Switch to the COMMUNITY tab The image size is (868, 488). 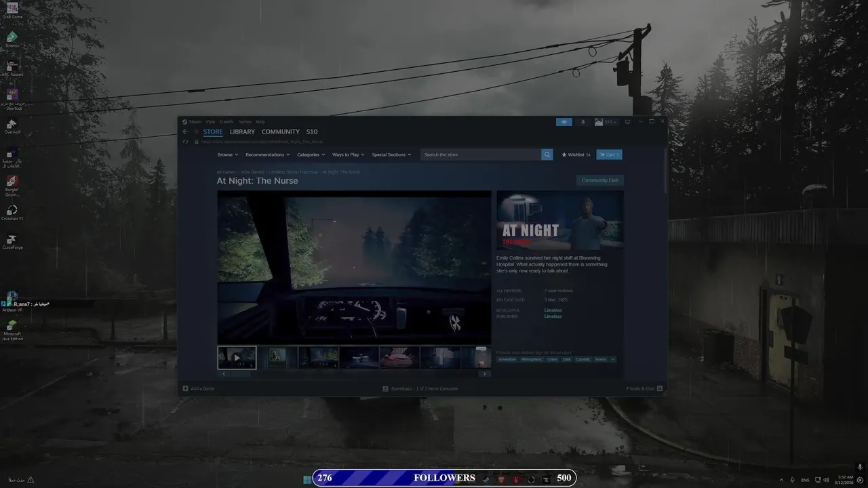click(281, 131)
